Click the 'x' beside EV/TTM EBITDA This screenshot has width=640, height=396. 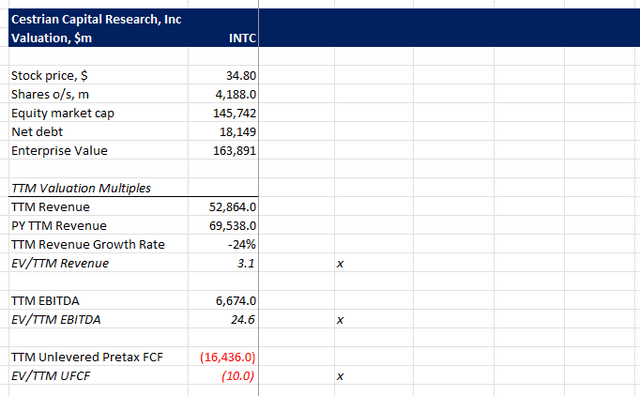[340, 320]
